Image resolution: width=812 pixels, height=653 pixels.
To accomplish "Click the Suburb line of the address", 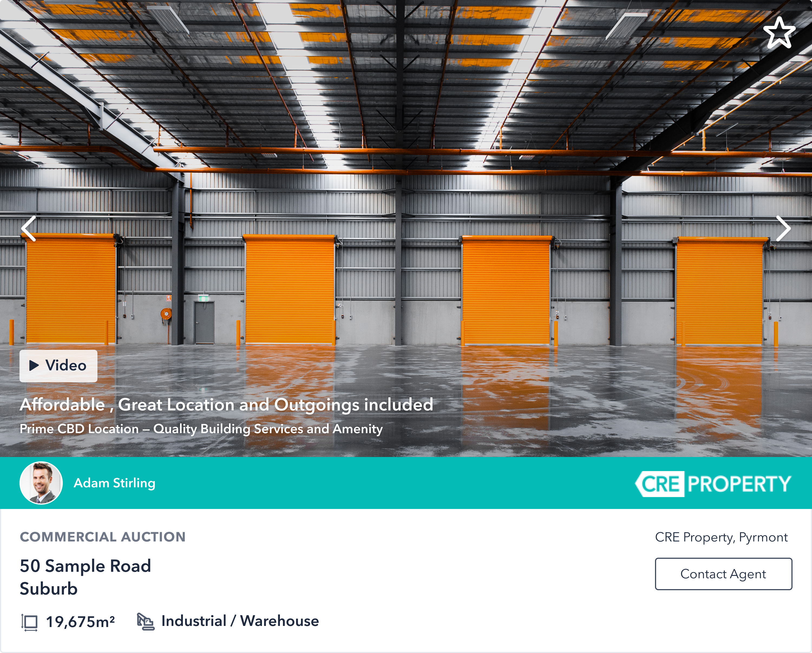I will (x=48, y=589).
